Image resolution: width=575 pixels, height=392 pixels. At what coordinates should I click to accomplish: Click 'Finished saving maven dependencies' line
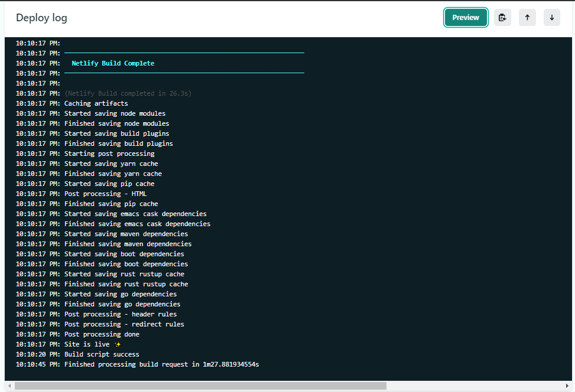click(128, 244)
